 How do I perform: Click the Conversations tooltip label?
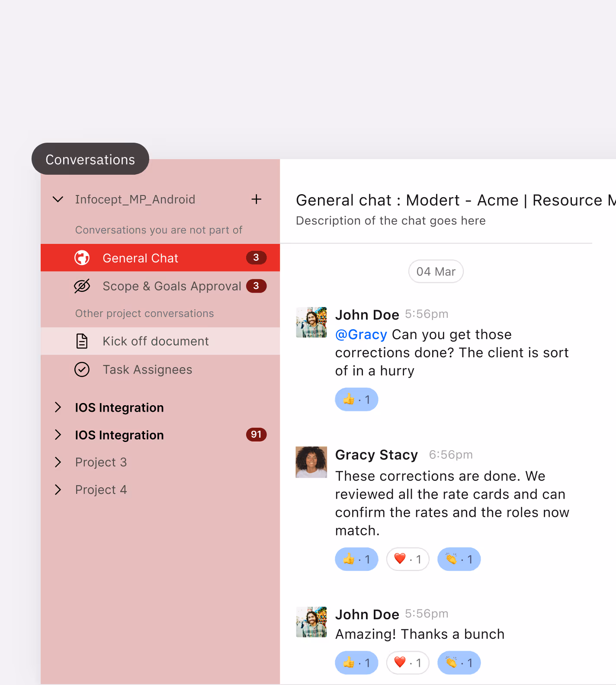90,159
